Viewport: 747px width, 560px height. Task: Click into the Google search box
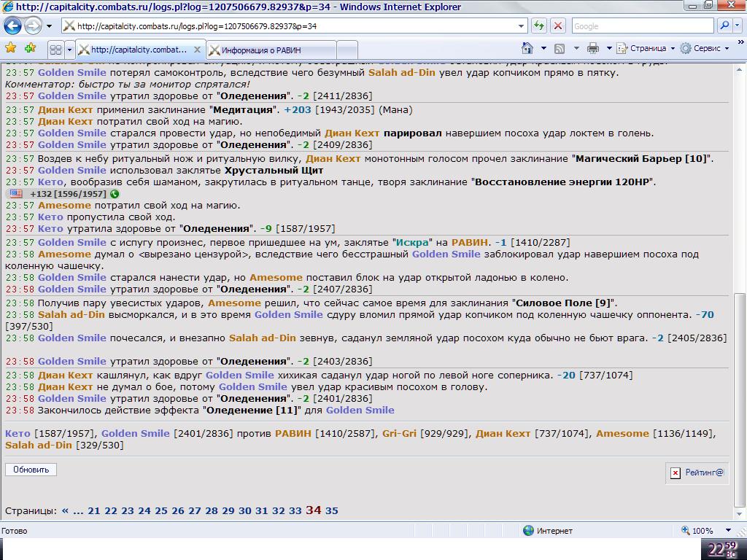click(x=642, y=26)
